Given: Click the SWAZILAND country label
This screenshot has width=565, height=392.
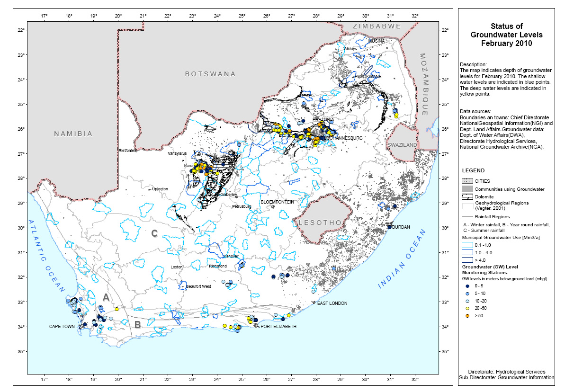Looking at the screenshot, I should pyautogui.click(x=403, y=145).
